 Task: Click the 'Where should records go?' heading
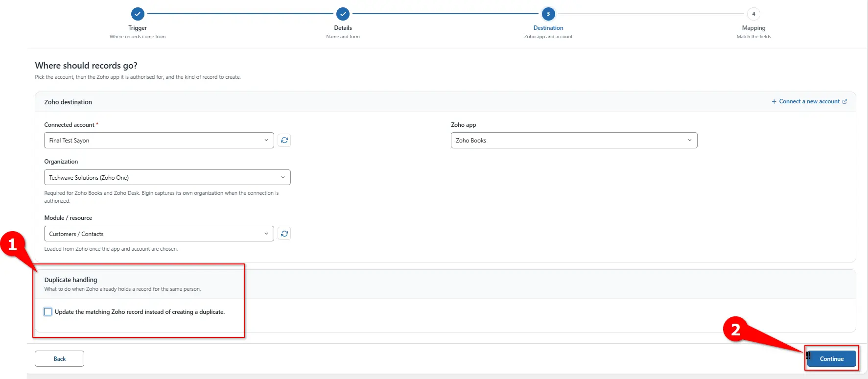tap(86, 66)
